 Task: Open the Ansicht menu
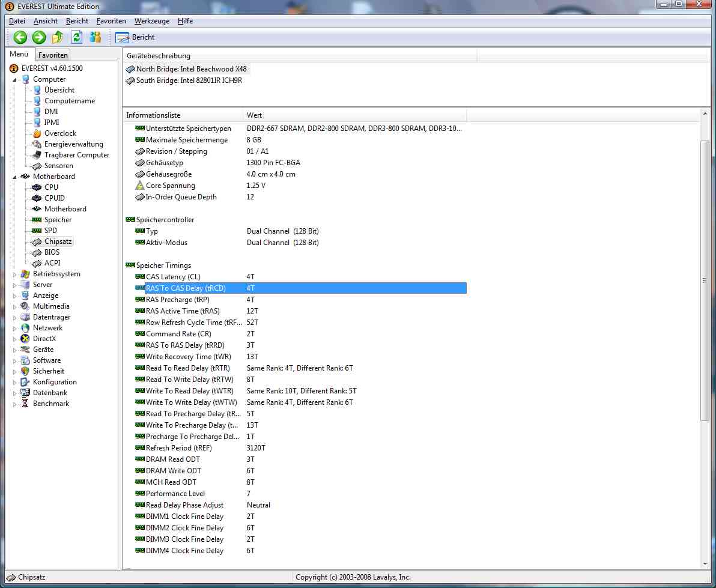point(46,21)
